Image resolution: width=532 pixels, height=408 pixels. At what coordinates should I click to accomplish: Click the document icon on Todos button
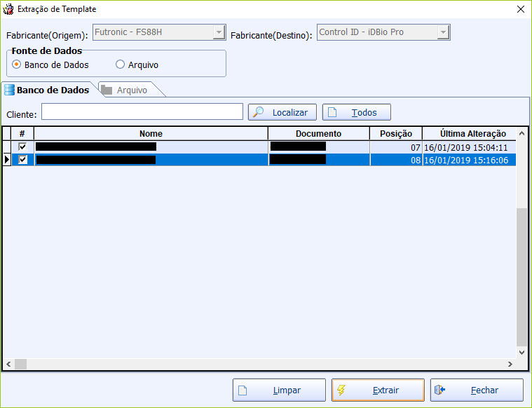332,112
